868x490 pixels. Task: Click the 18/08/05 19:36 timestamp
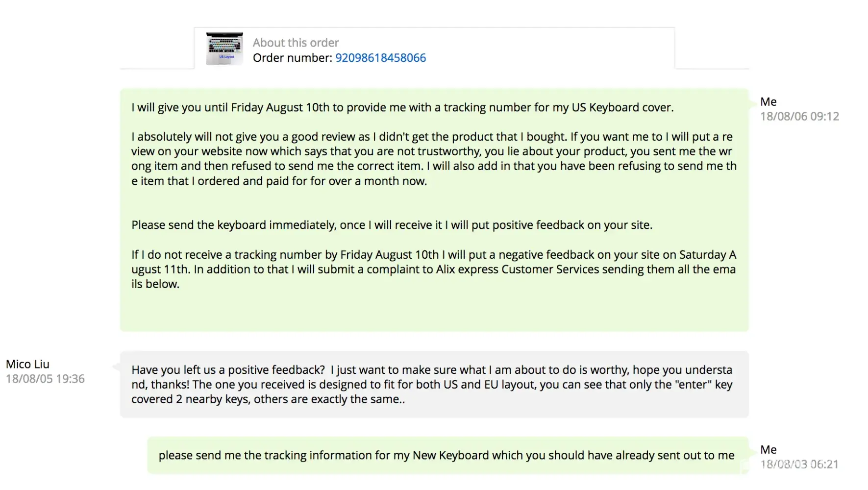(x=45, y=379)
